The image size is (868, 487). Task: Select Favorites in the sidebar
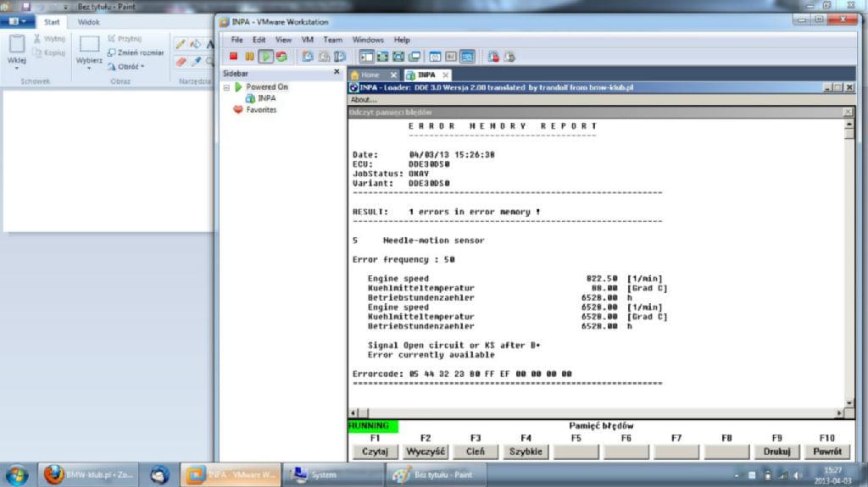(x=255, y=109)
